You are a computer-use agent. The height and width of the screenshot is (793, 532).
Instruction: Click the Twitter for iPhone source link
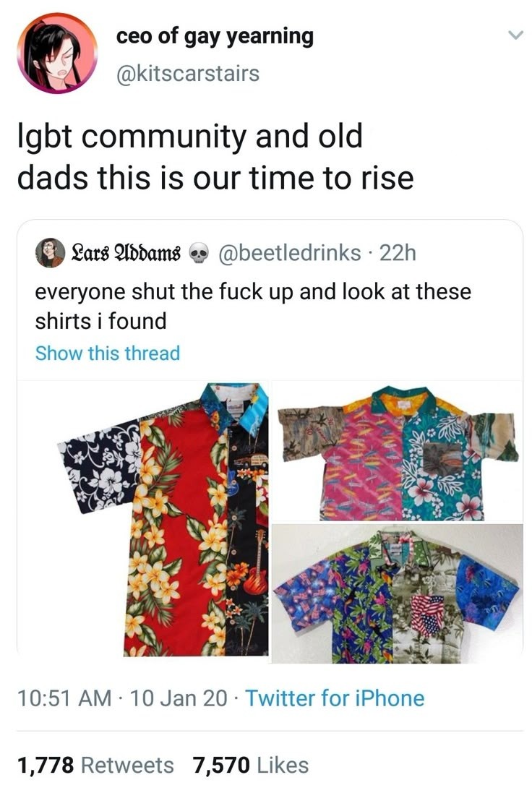(x=335, y=698)
